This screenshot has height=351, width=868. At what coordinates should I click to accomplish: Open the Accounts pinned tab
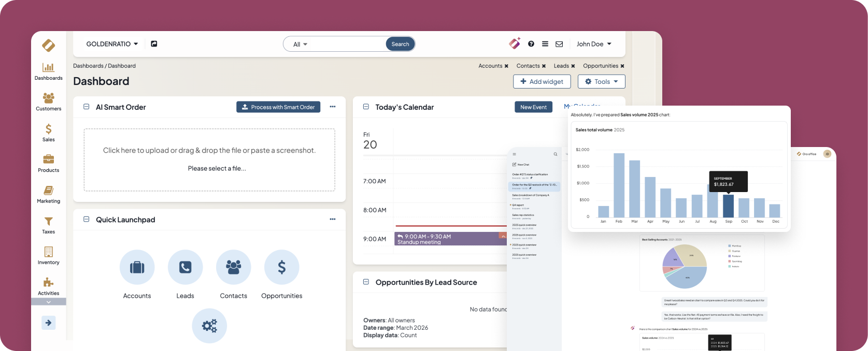[490, 66]
